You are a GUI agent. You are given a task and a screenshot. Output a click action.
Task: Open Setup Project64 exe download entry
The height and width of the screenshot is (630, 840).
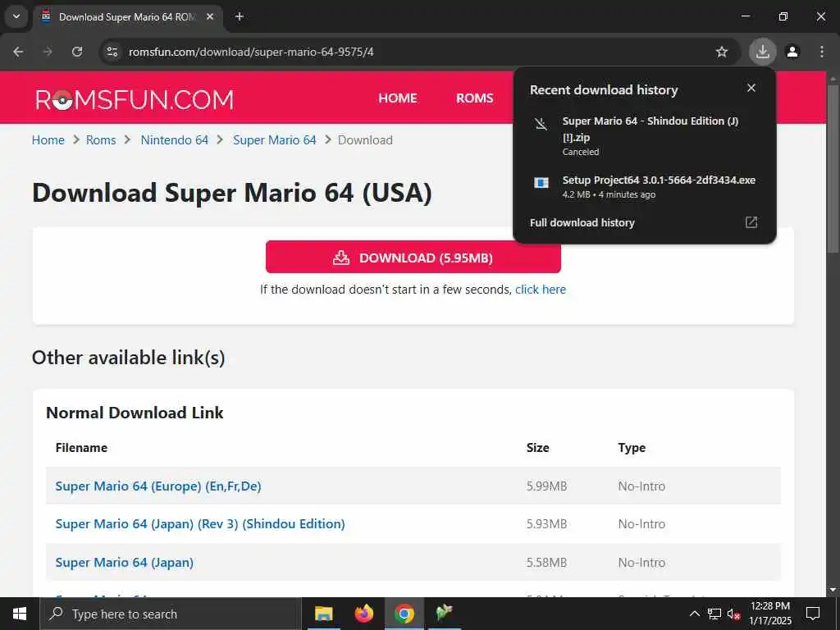pos(645,186)
